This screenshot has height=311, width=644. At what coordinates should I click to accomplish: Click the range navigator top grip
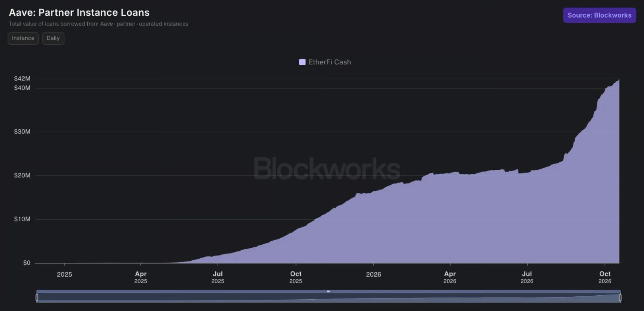tap(328, 291)
